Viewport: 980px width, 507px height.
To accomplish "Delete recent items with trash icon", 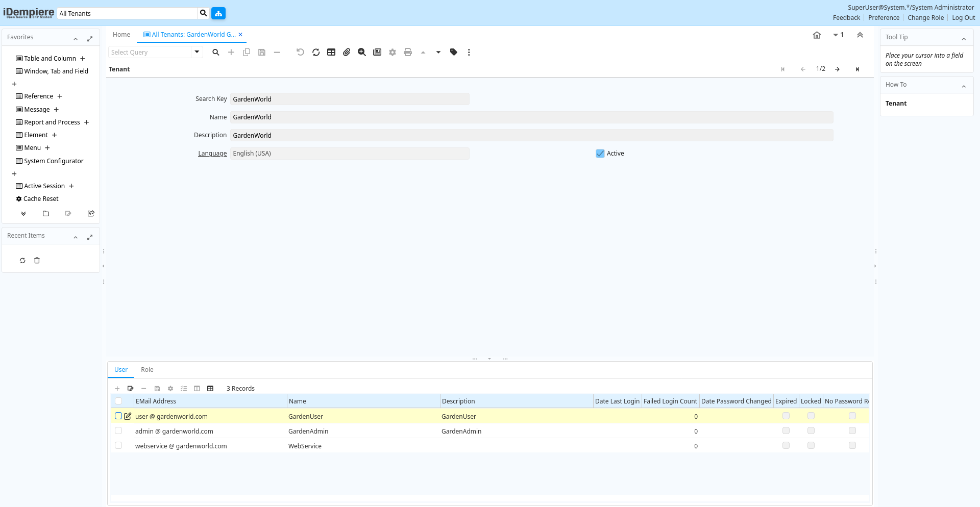I will (37, 261).
